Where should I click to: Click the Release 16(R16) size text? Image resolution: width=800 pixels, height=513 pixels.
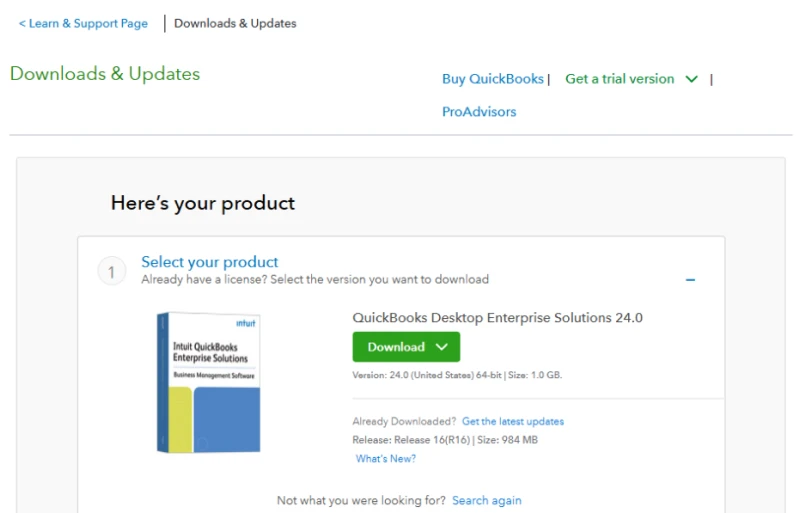445,440
